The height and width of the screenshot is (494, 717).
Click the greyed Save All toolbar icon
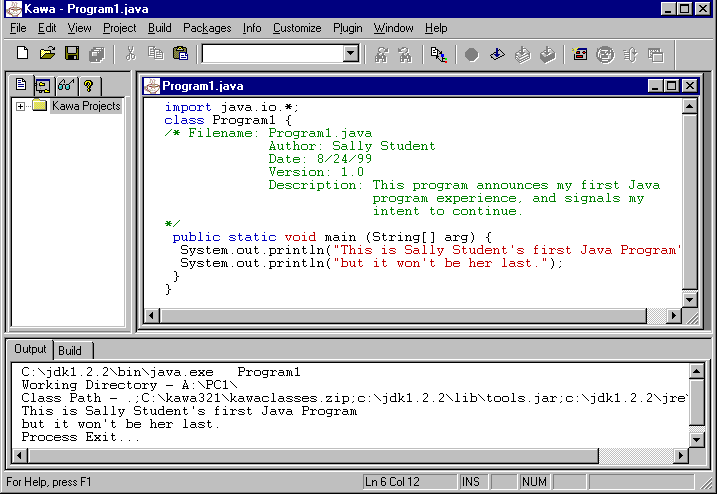point(97,54)
